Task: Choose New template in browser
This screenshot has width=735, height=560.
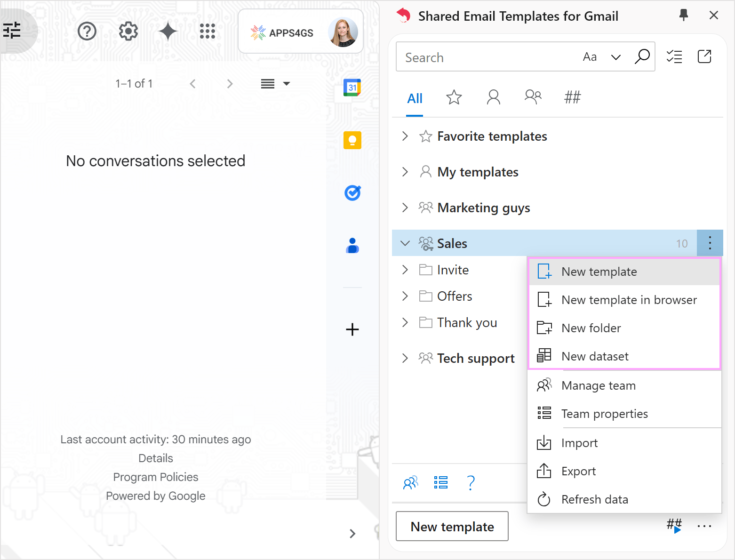Action: point(625,300)
